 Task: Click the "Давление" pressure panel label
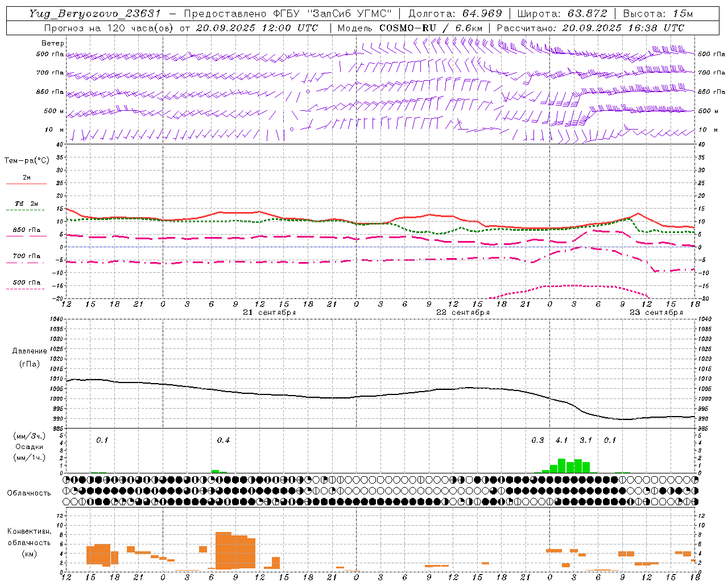coord(30,351)
